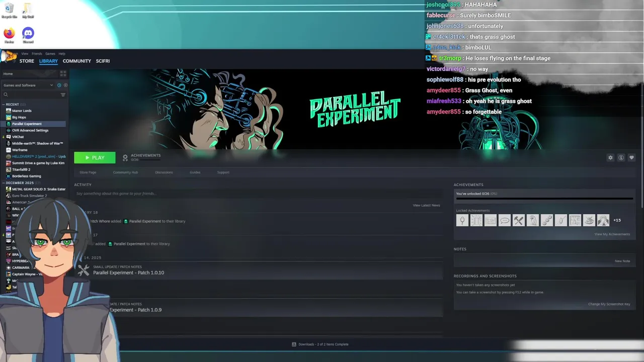
Task: Open the first locked achievement icon
Action: [x=462, y=220]
